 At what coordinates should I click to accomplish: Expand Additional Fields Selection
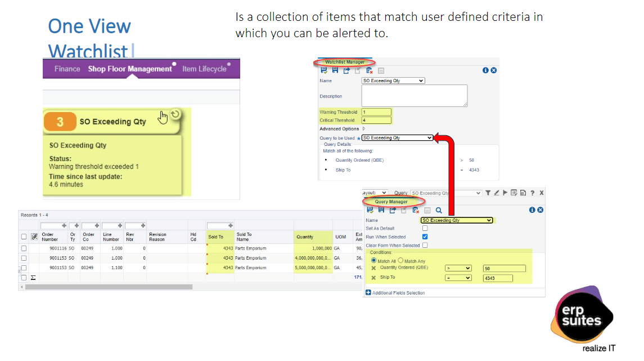[368, 293]
